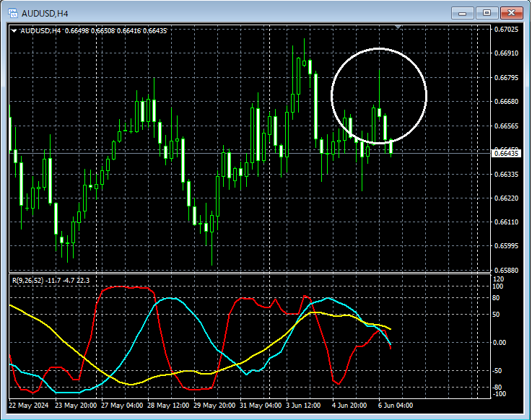Click the 0.65880 price scale value

tap(506, 271)
